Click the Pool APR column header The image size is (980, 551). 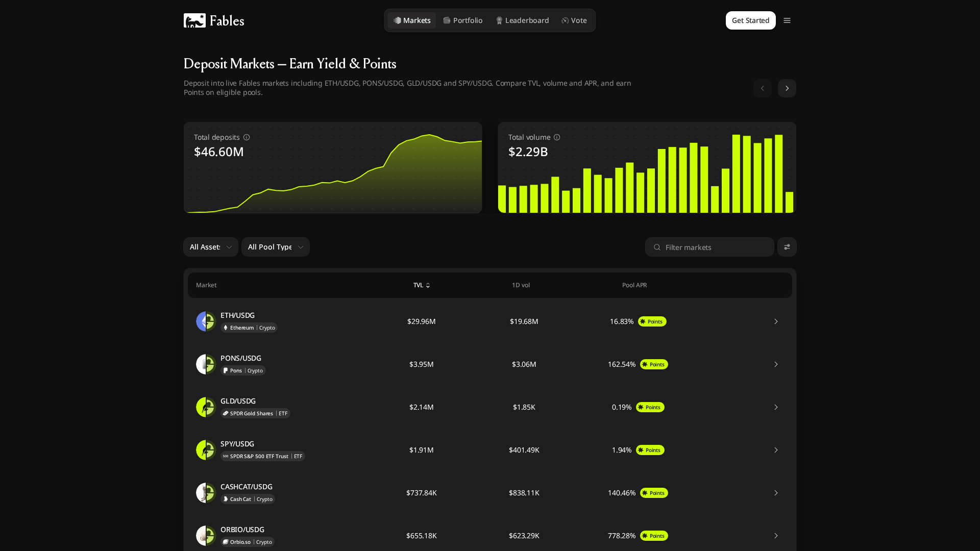(634, 285)
